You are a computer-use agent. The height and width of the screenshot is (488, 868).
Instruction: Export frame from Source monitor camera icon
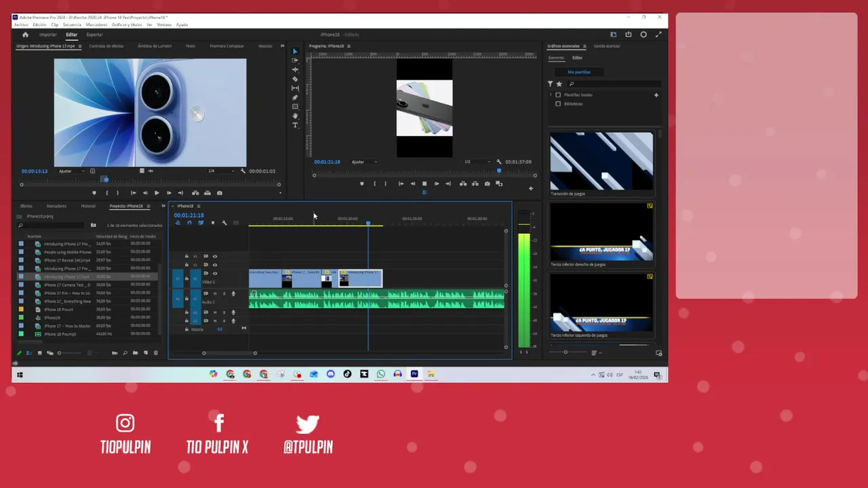click(220, 192)
